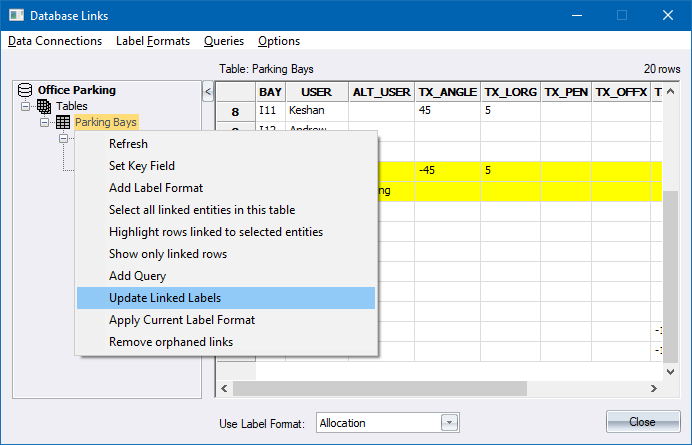Select row 8 header in the table
Screen dimensions: 692x445
236,112
